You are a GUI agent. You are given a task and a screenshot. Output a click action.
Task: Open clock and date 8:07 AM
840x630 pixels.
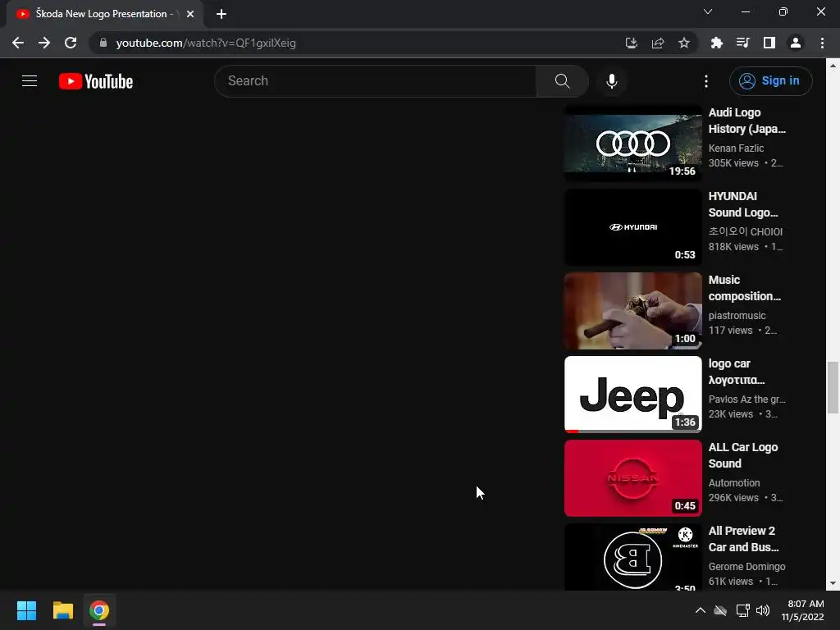pyautogui.click(x=802, y=610)
